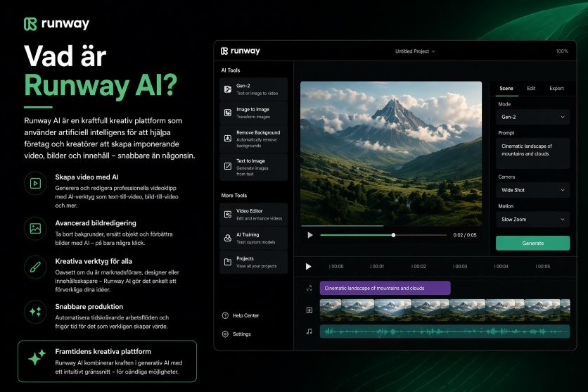The height and width of the screenshot is (392, 588).
Task: Play the preview video
Action: pos(309,235)
